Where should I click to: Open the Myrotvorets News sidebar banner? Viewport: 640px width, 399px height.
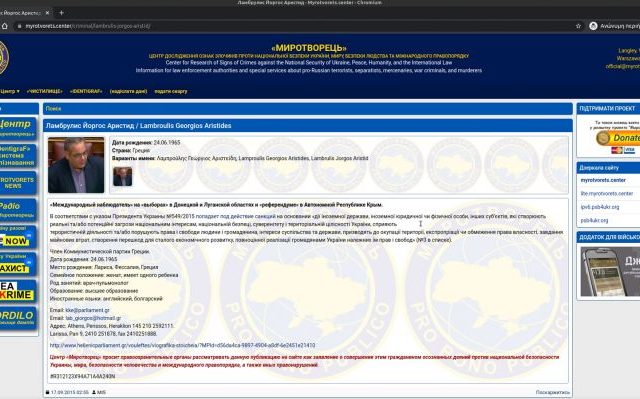pyautogui.click(x=17, y=183)
